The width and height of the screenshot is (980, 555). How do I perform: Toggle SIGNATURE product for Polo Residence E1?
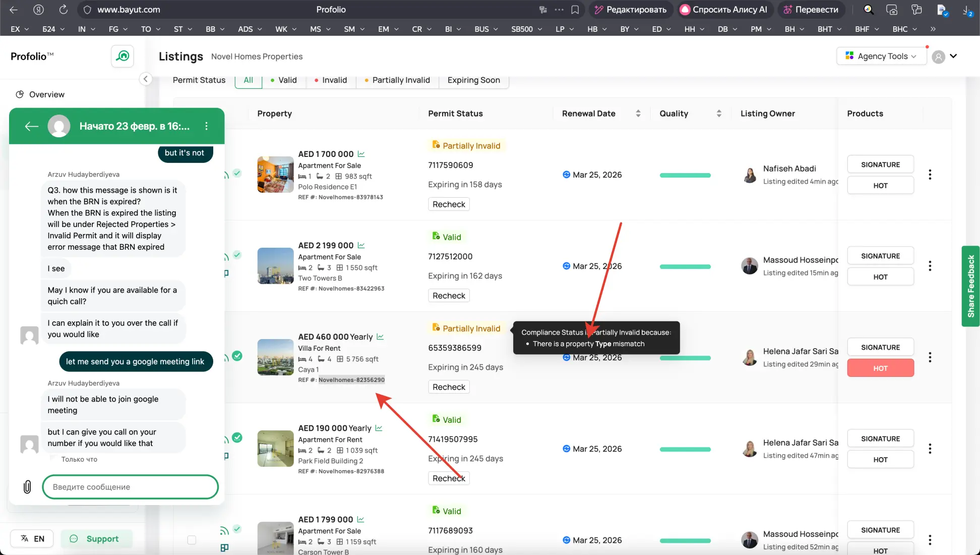pos(880,164)
